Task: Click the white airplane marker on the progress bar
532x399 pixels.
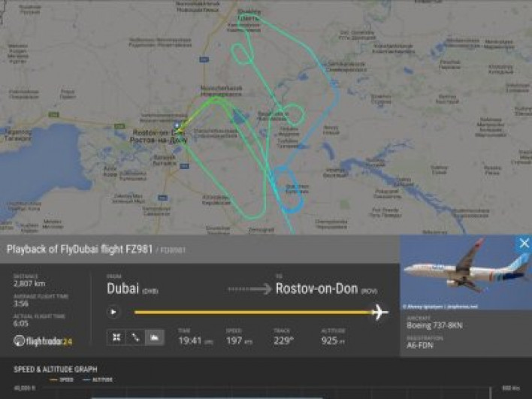Action: coord(379,312)
